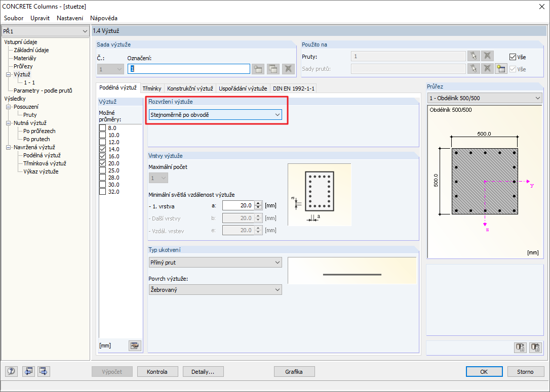550x392 pixels.
Task: Collapse the Posouzení tree node
Action: pos(9,107)
